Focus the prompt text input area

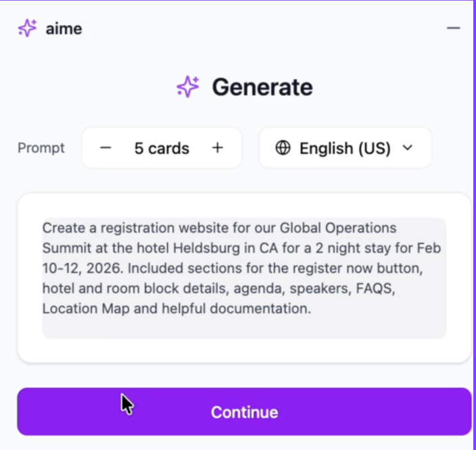pyautogui.click(x=244, y=277)
